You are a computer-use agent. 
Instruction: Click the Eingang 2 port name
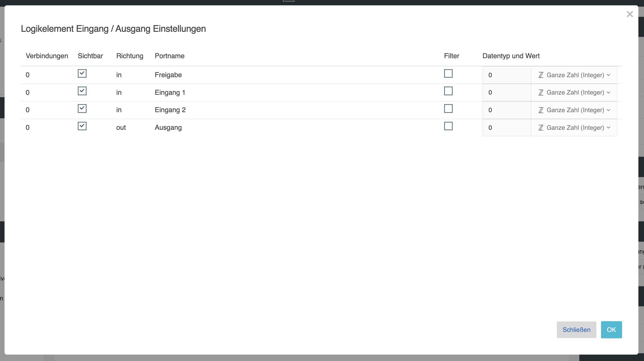170,110
